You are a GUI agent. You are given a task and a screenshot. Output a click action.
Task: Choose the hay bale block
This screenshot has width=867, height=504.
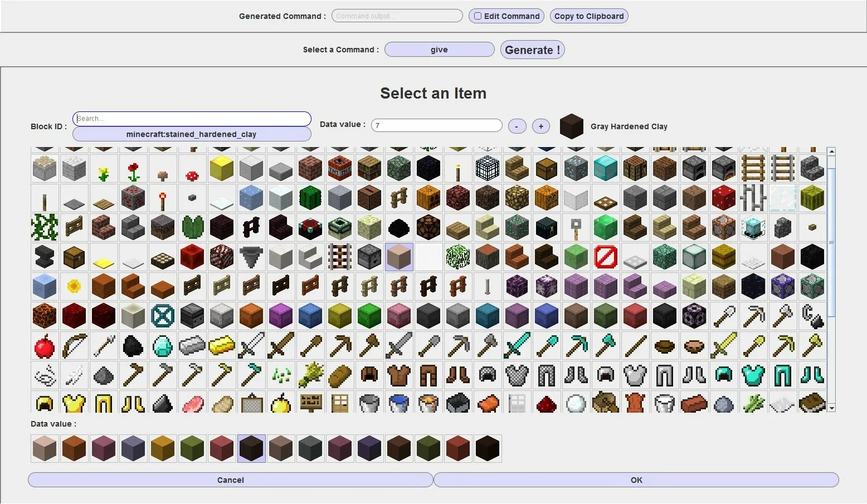point(724,257)
